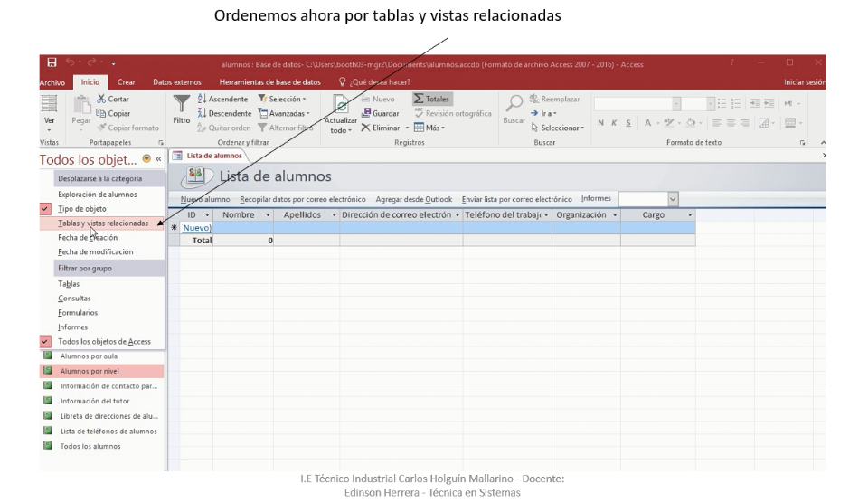Expand the Informes combo box
868x503 pixels.
click(673, 199)
